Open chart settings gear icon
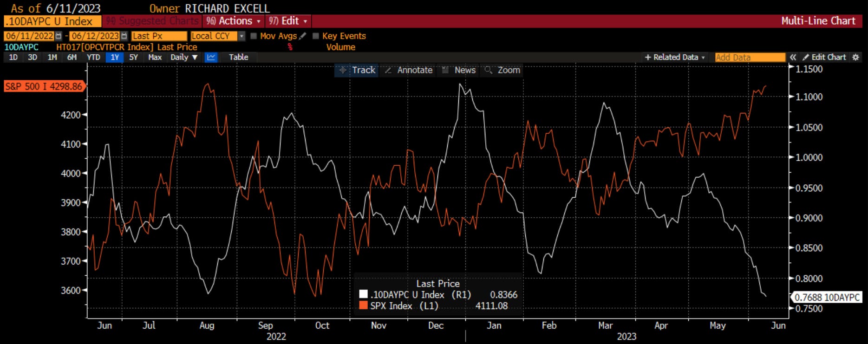This screenshot has width=868, height=344. [x=855, y=57]
